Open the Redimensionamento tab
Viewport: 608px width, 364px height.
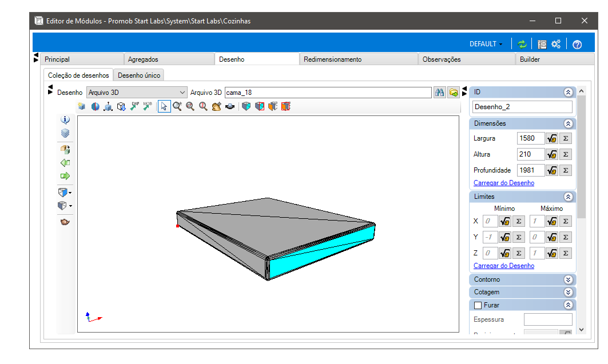pyautogui.click(x=359, y=59)
